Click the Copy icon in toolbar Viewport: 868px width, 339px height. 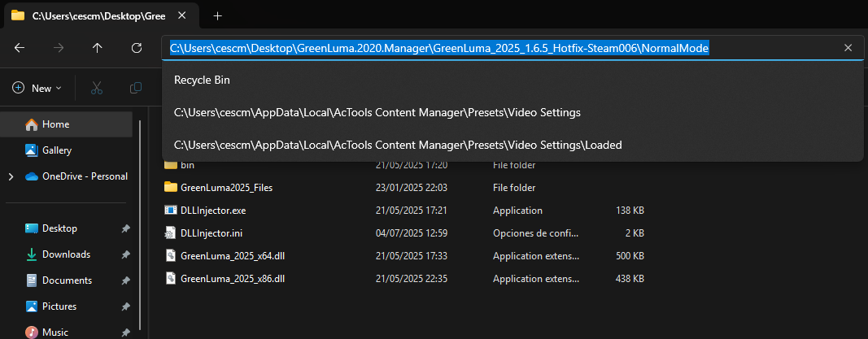[x=136, y=88]
